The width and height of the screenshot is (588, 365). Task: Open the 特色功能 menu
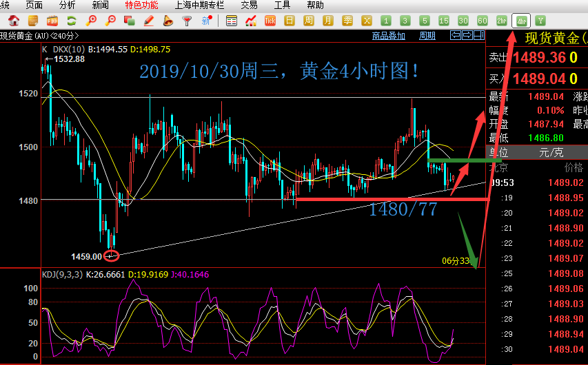click(x=141, y=5)
